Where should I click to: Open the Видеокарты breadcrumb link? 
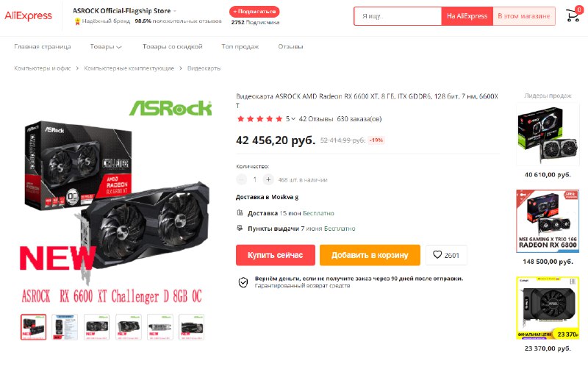click(x=204, y=68)
